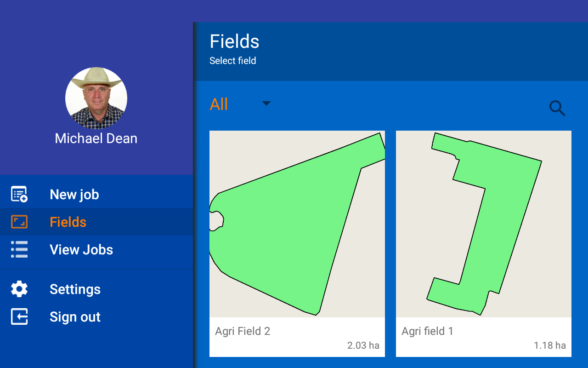Click the Settings gear icon
The image size is (588, 368).
click(x=19, y=289)
